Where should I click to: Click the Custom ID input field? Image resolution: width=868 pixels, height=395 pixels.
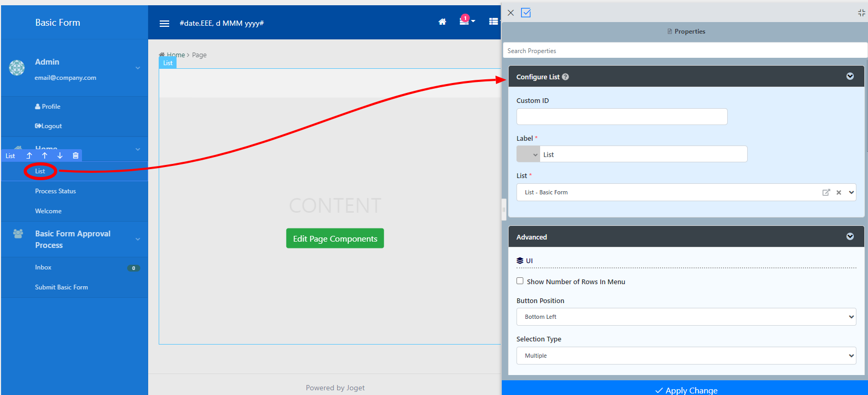[622, 117]
